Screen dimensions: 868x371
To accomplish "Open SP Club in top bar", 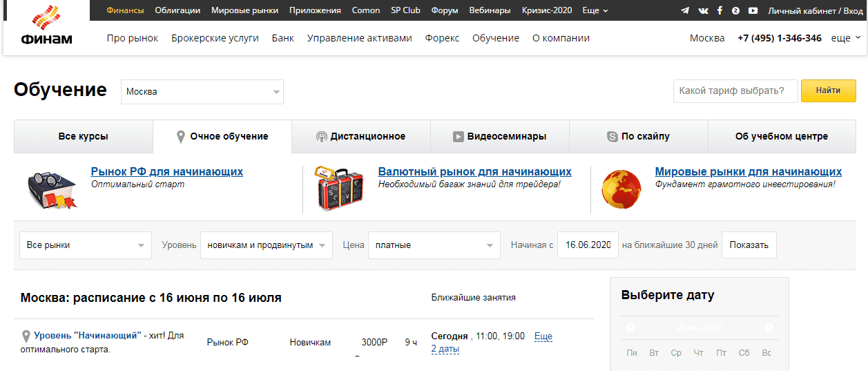I will pos(405,10).
